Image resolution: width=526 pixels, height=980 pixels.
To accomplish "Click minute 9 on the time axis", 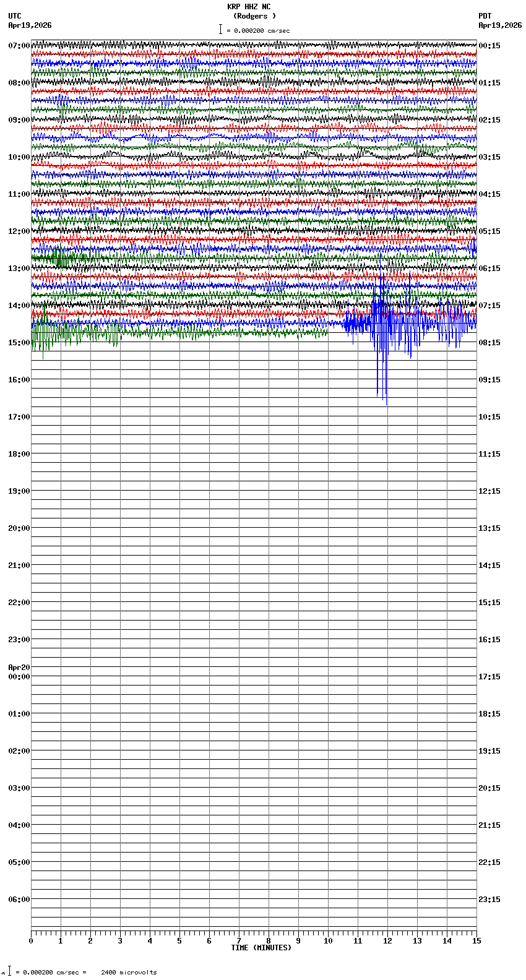I will tap(298, 941).
